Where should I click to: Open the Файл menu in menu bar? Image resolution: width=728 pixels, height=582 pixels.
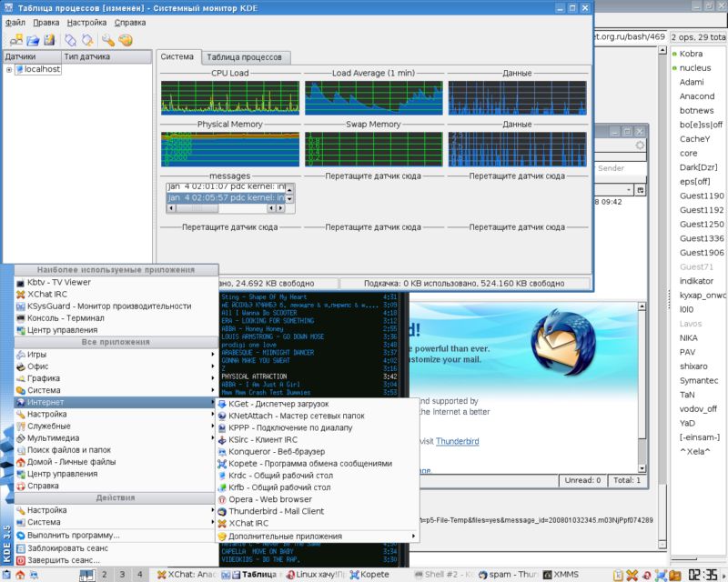tap(15, 21)
